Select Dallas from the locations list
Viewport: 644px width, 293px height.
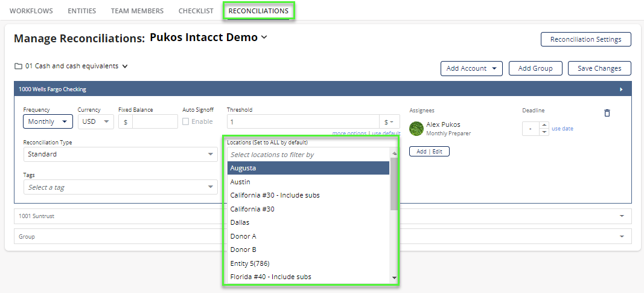point(308,222)
